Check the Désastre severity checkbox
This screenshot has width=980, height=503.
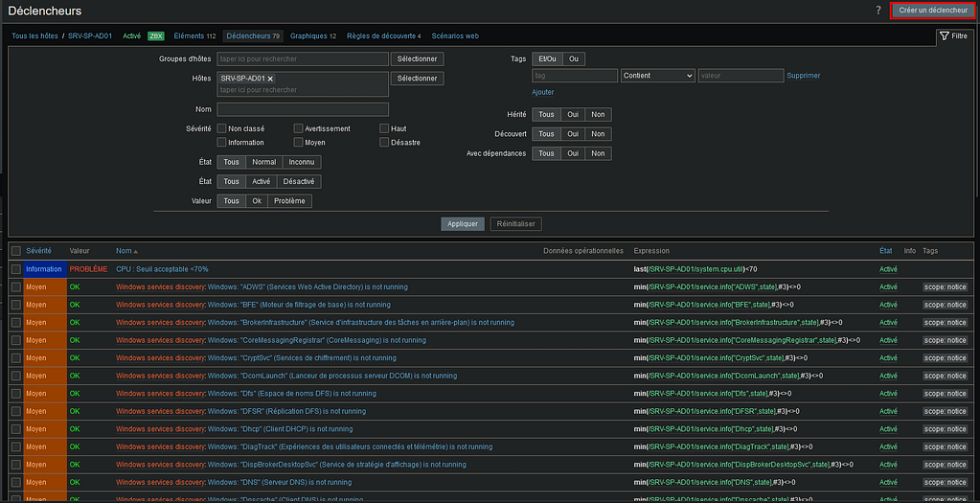[384, 143]
